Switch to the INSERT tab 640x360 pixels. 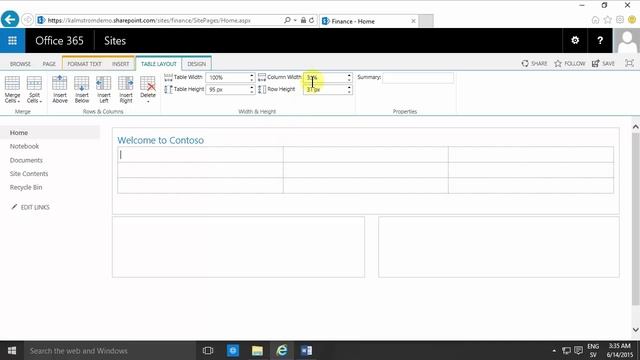pyautogui.click(x=120, y=64)
